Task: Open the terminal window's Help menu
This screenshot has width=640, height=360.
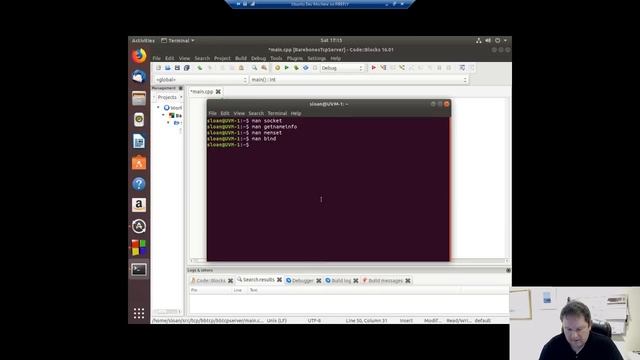Action: pos(296,113)
